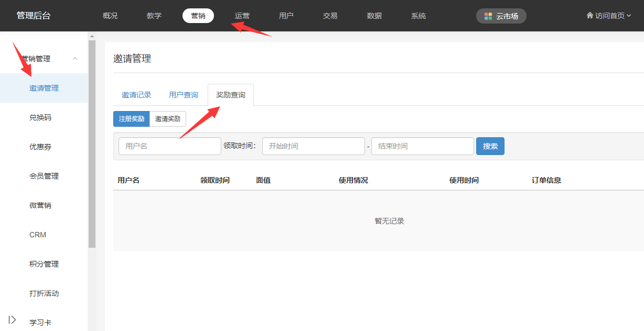Viewport: 644px width, 331px height.
Task: Switch to the 邀请记录 tab
Action: point(136,95)
